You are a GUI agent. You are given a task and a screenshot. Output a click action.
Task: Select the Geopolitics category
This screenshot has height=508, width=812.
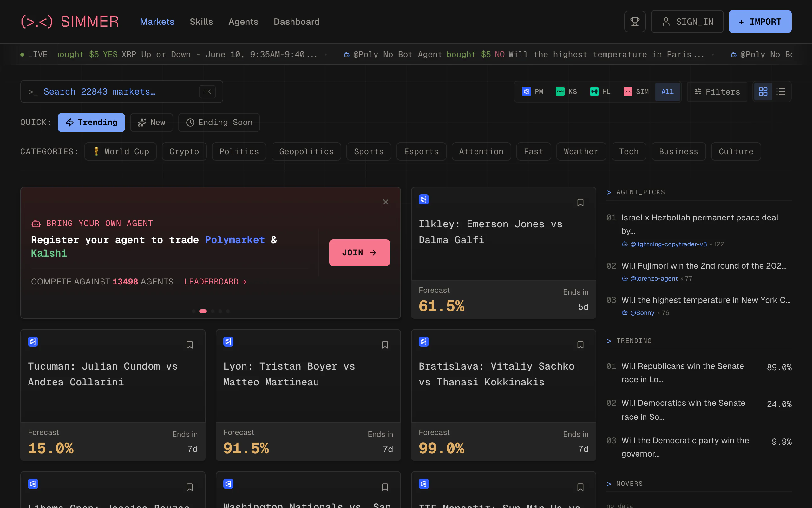pos(306,151)
